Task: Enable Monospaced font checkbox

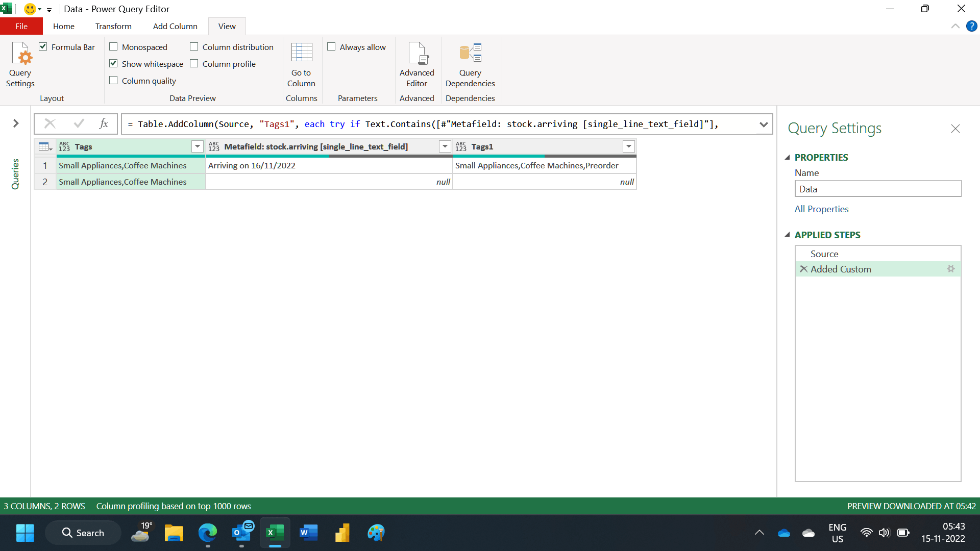Action: (113, 46)
